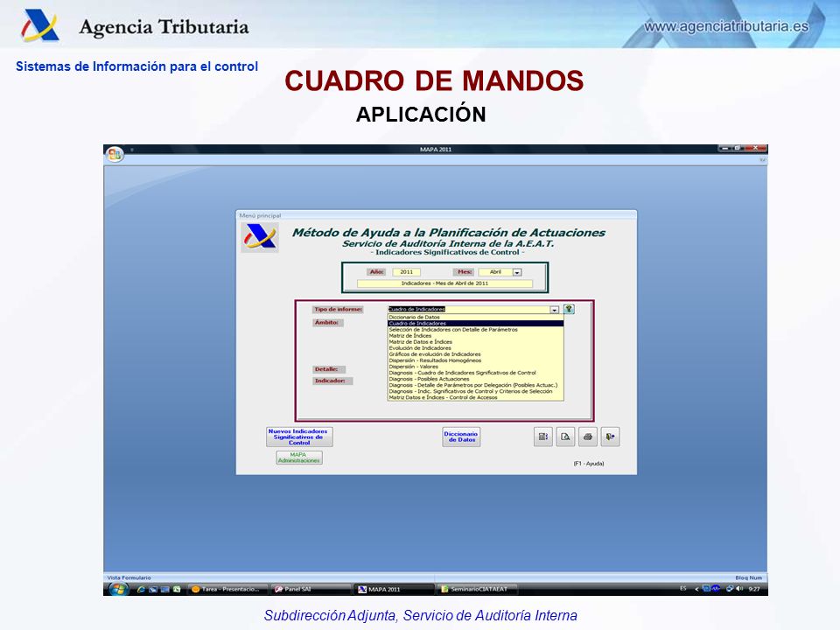Click the exit door icon button
This screenshot has width=840, height=630.
[610, 437]
